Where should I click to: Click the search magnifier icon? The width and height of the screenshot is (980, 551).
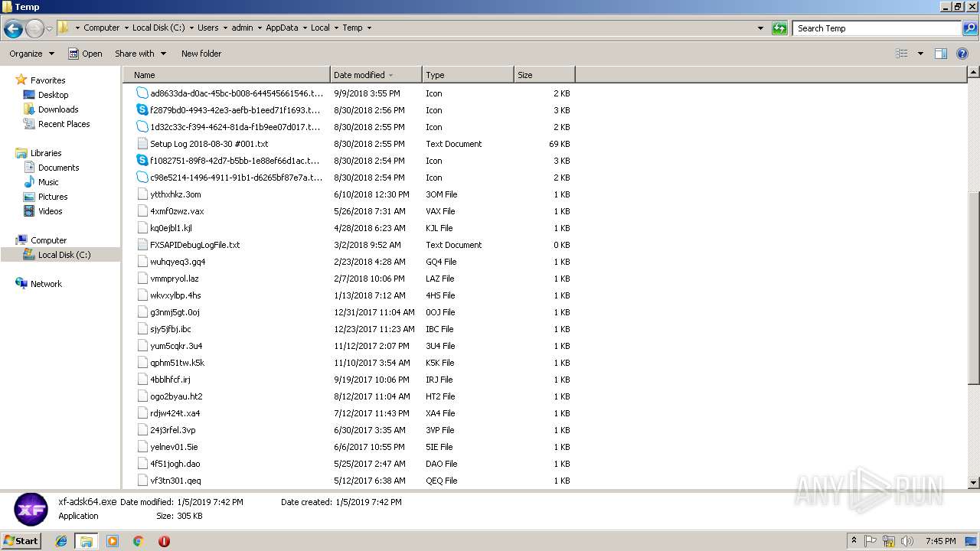[969, 28]
